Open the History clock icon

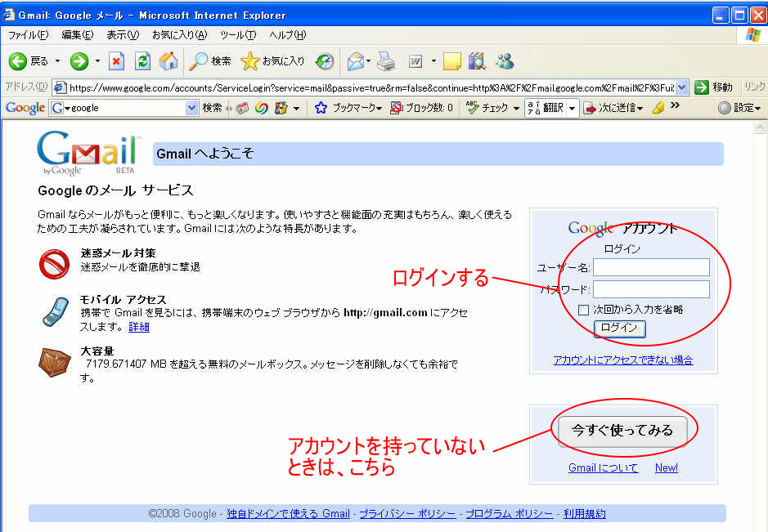click(x=324, y=61)
